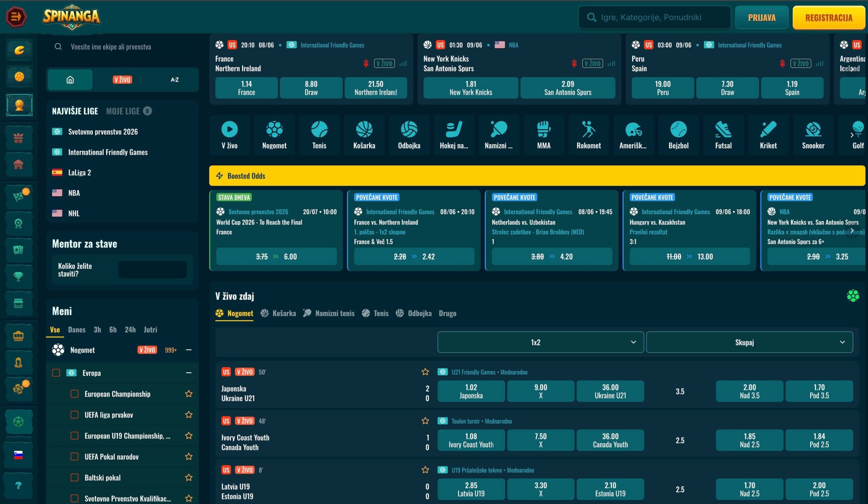Bet Nad 3.5 at 2.00 for Japonska
868x504 pixels.
tap(750, 391)
